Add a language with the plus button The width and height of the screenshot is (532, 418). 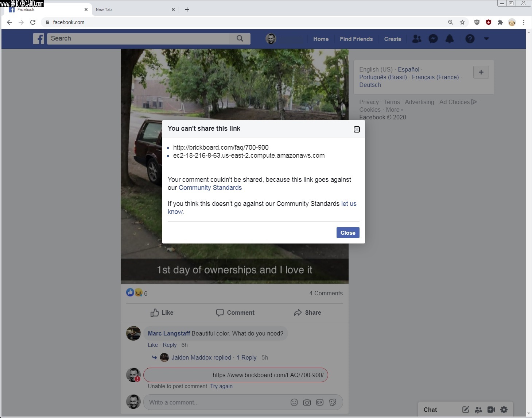tap(481, 72)
